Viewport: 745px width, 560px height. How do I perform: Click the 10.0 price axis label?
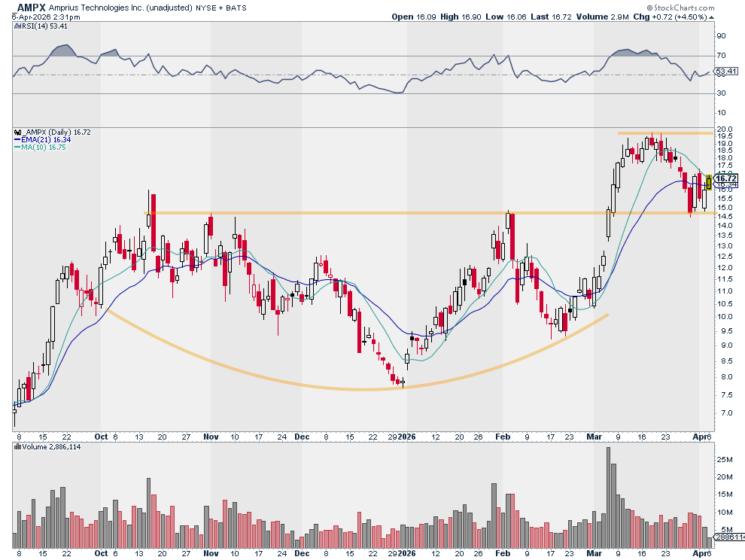724,317
